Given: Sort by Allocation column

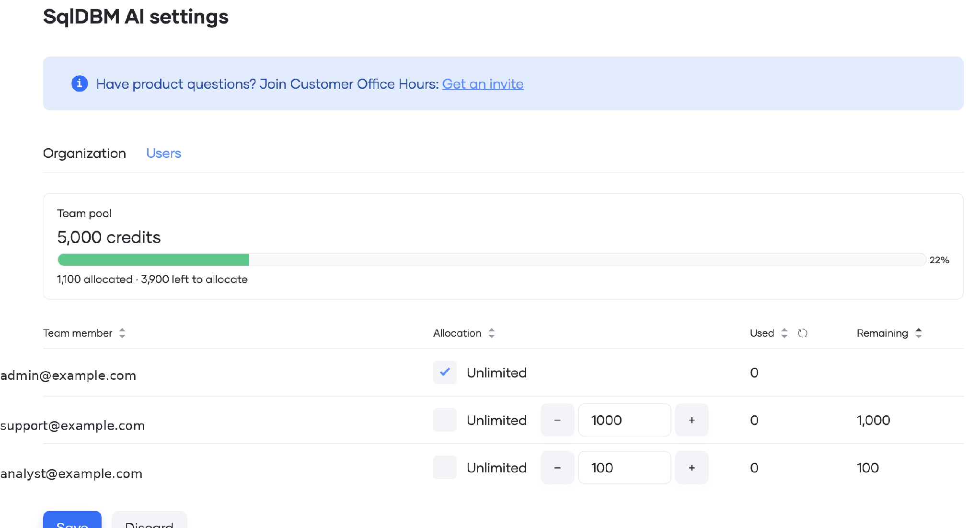Looking at the screenshot, I should pos(492,333).
